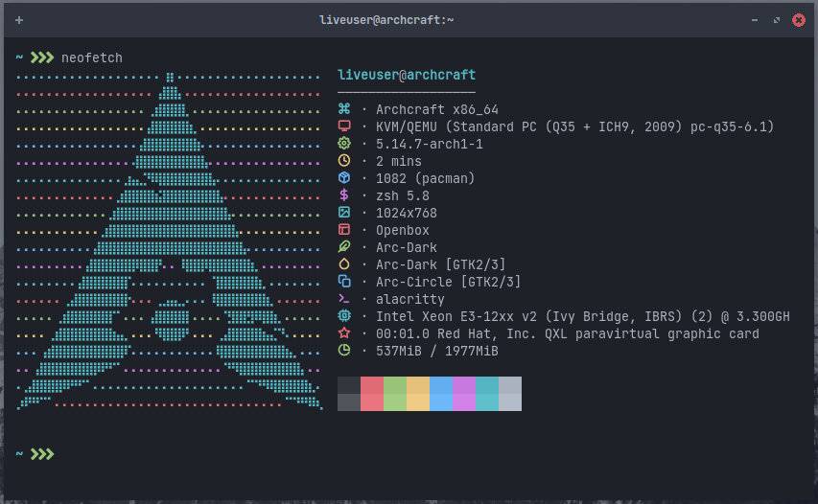
Task: Click the green leaf icon beside Arc-Dark
Action: point(345,247)
